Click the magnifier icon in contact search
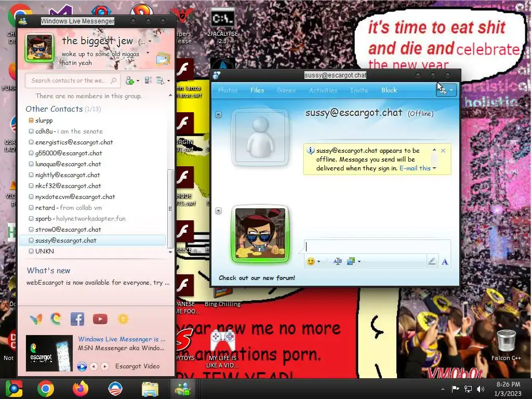Screen dimensions: 532x399 pos(114,81)
